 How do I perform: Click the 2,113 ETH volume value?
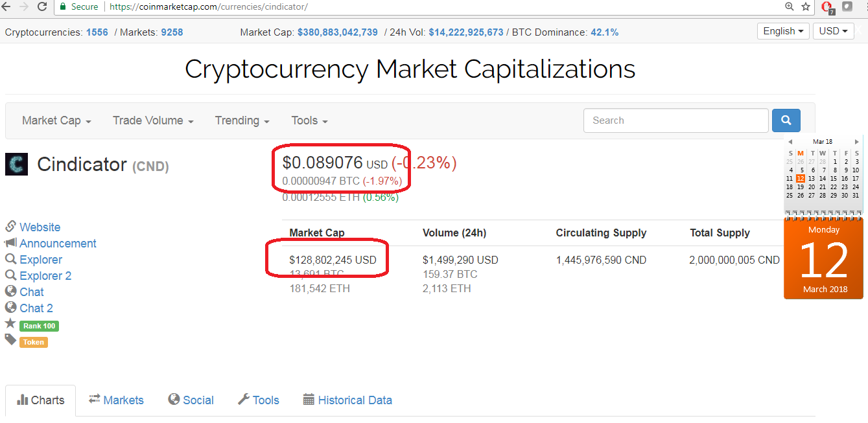click(447, 288)
